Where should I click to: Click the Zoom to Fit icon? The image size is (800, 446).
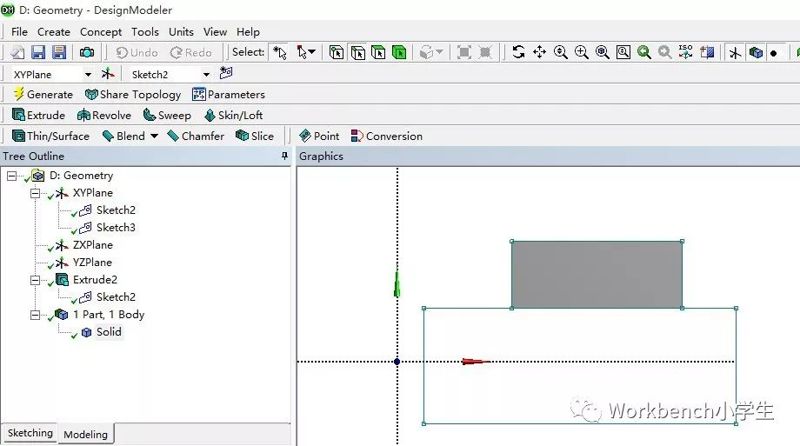tap(603, 52)
